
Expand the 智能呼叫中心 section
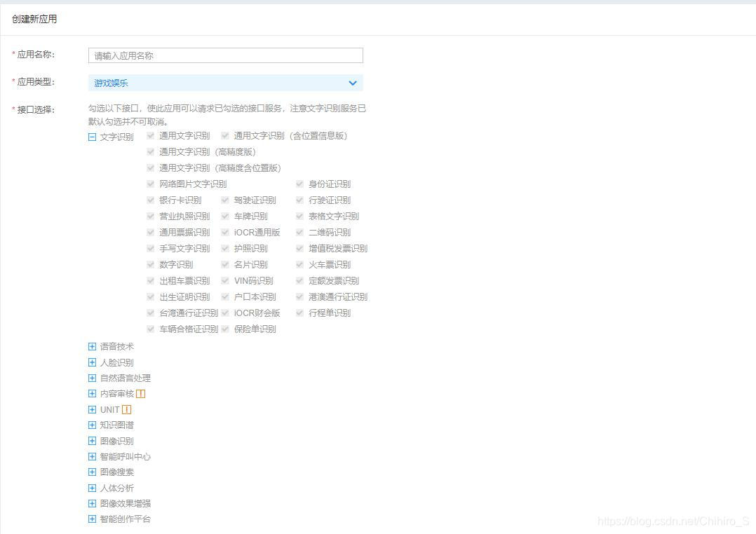coord(92,456)
